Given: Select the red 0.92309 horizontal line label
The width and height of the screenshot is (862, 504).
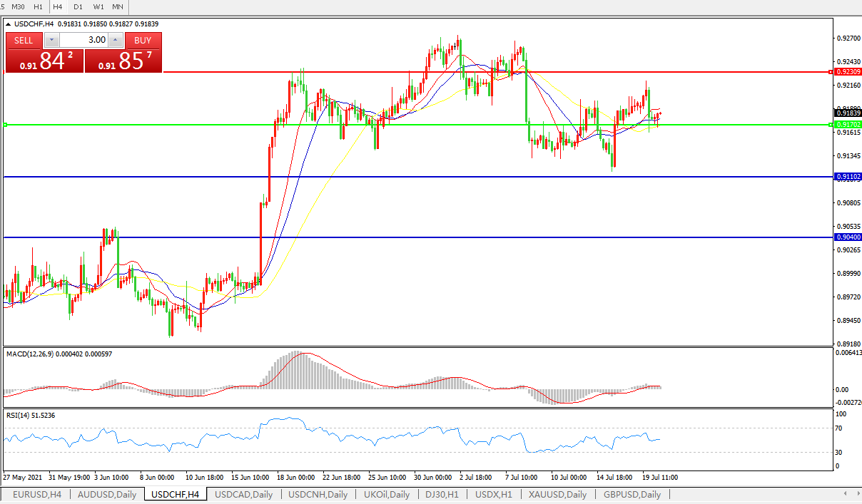Looking at the screenshot, I should pyautogui.click(x=848, y=72).
